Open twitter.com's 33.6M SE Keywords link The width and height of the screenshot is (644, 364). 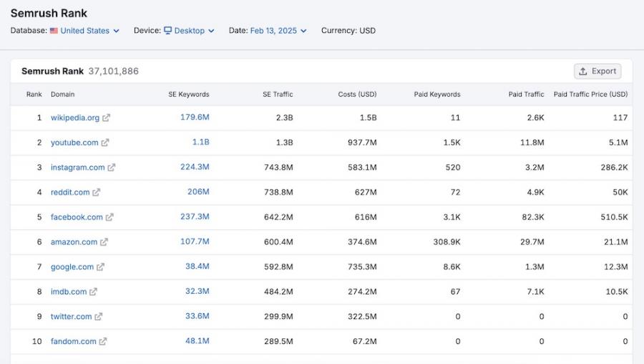pyautogui.click(x=197, y=316)
